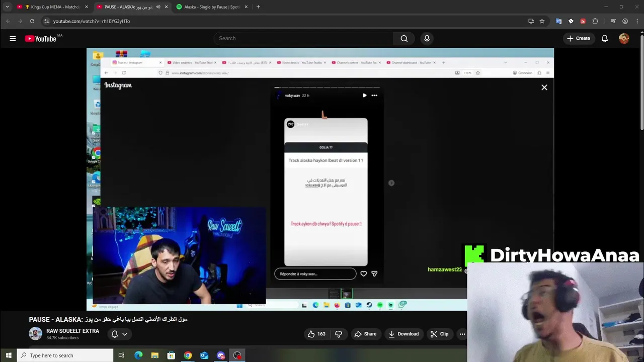Dislike the PAUSE - ALASKA video
This screenshot has width=644, height=362.
click(339, 334)
